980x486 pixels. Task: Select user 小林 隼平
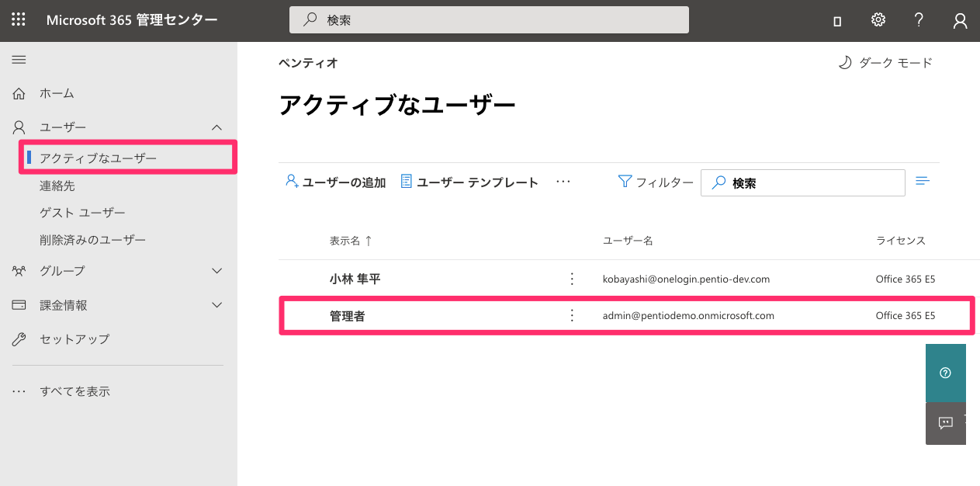[x=355, y=279]
